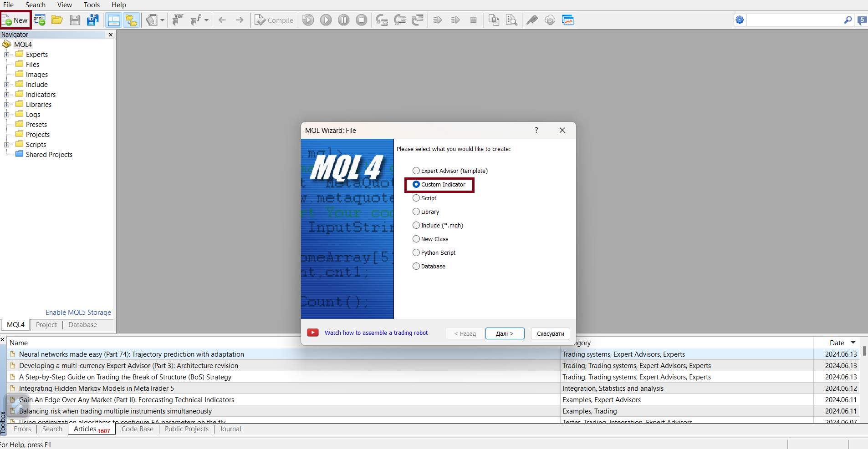
Task: Click the pause debugging icon
Action: (344, 20)
